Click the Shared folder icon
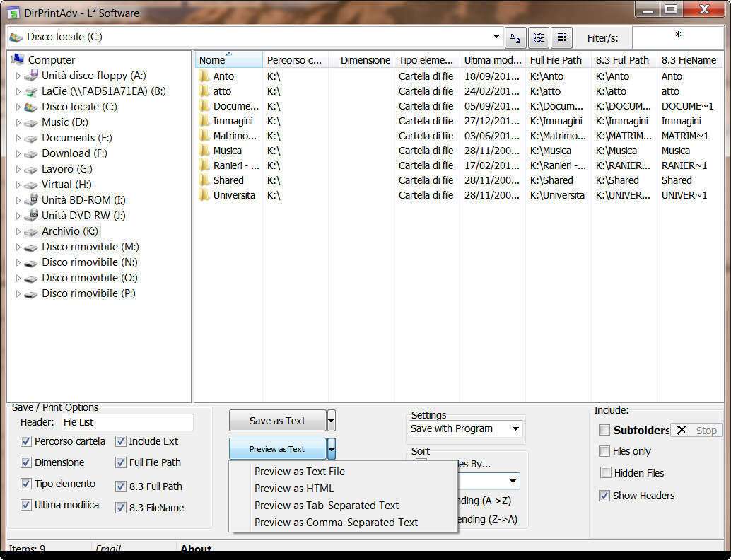Viewport: 731px width, 560px height. [x=204, y=180]
